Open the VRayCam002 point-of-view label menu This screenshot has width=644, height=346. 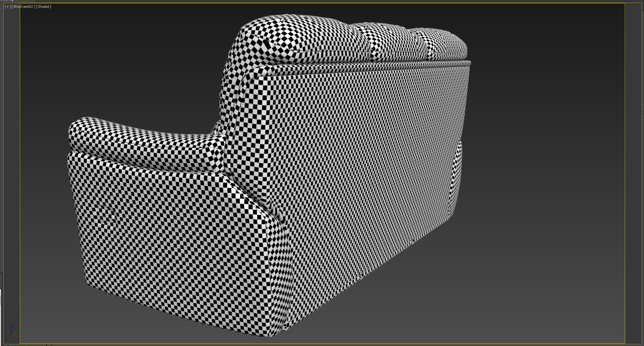pyautogui.click(x=23, y=6)
